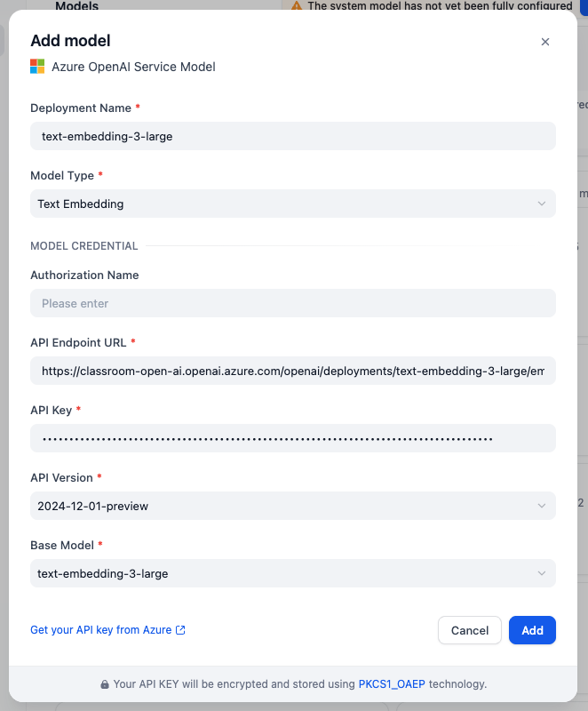Click the warning triangle icon at top

point(297,6)
